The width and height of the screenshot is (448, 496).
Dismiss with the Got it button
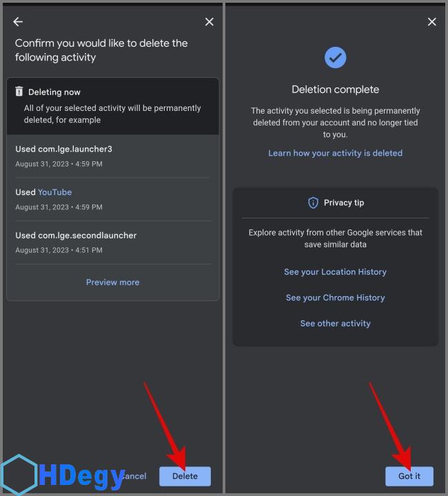pyautogui.click(x=409, y=476)
